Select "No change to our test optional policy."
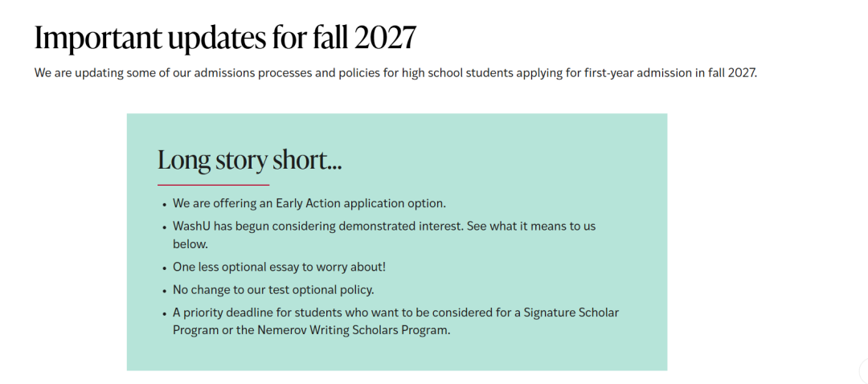Image resolution: width=868 pixels, height=384 pixels. (x=273, y=290)
